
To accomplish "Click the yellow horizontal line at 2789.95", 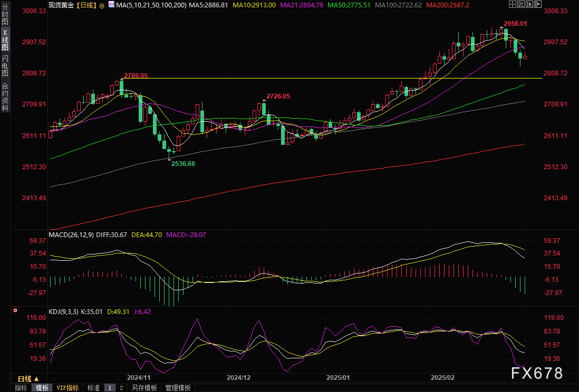I will (316, 78).
